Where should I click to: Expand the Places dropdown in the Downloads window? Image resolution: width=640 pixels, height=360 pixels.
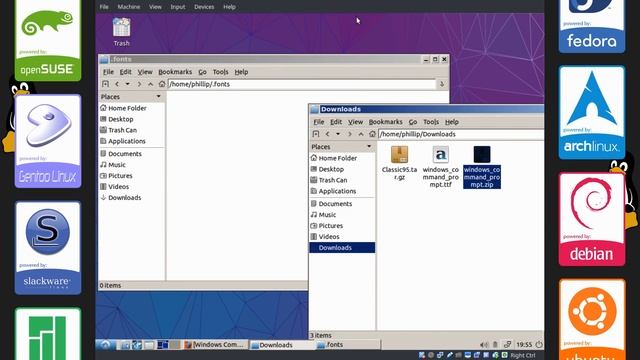(369, 147)
